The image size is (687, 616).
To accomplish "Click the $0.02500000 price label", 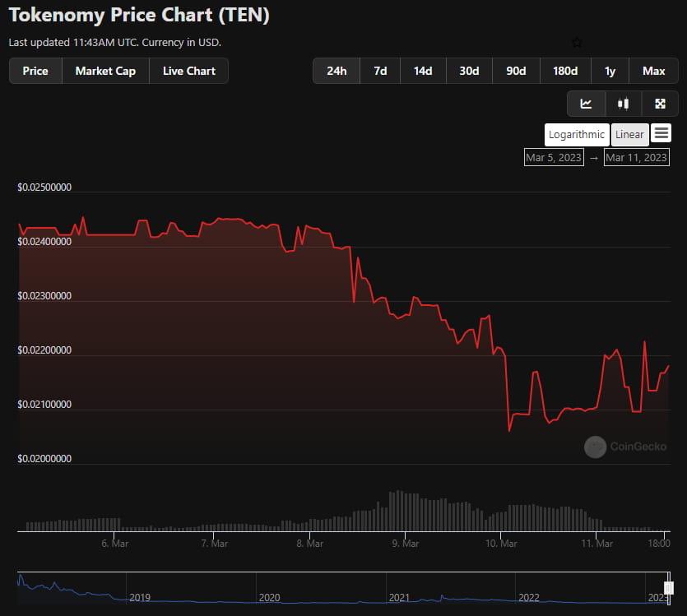I will point(44,188).
